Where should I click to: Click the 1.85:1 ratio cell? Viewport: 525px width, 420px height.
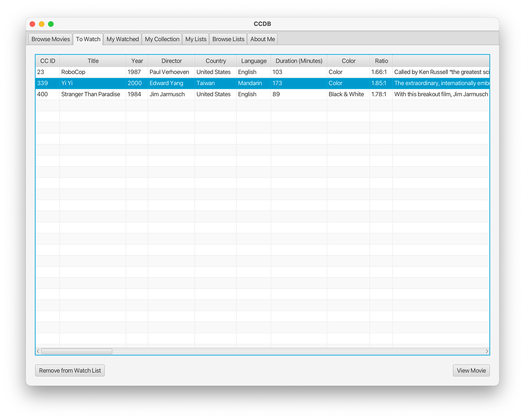click(381, 83)
